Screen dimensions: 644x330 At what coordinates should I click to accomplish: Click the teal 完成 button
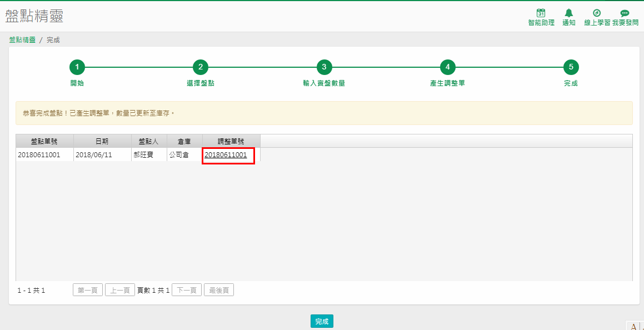[x=322, y=321]
